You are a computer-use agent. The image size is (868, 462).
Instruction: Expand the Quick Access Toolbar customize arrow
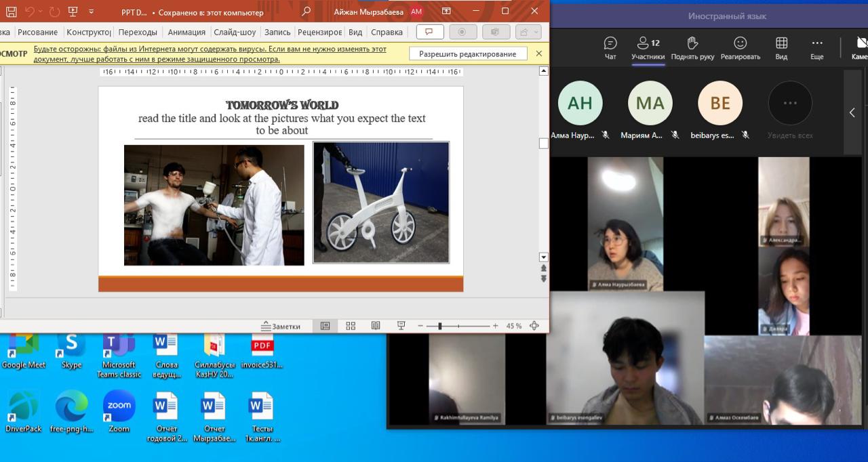click(x=92, y=12)
